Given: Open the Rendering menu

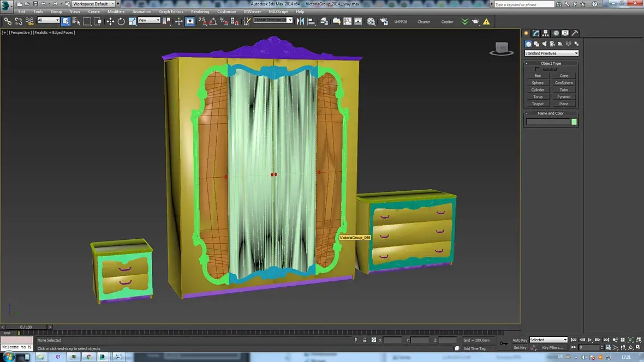Looking at the screenshot, I should 200,11.
